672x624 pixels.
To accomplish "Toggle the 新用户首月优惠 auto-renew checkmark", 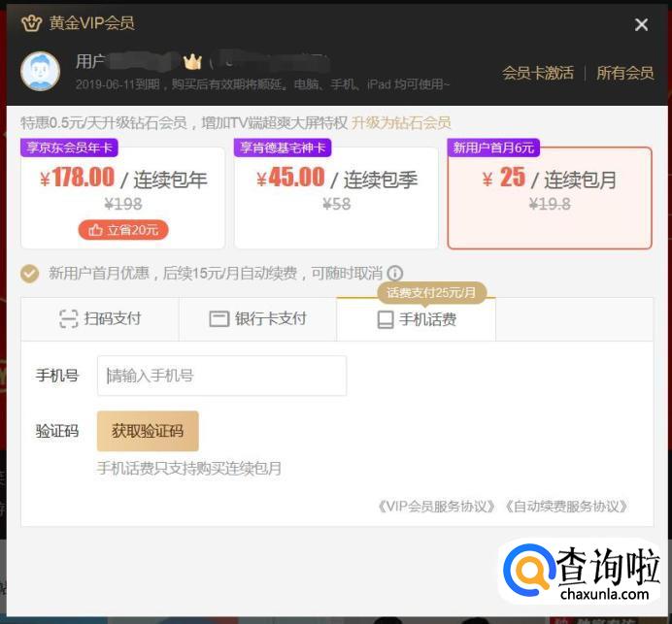I will [29, 274].
